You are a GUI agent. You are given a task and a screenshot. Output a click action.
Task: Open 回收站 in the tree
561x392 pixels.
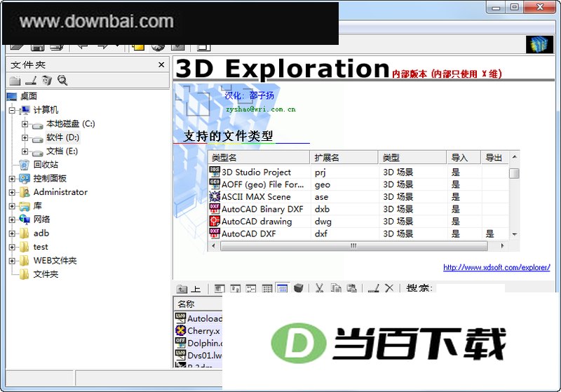(x=46, y=165)
